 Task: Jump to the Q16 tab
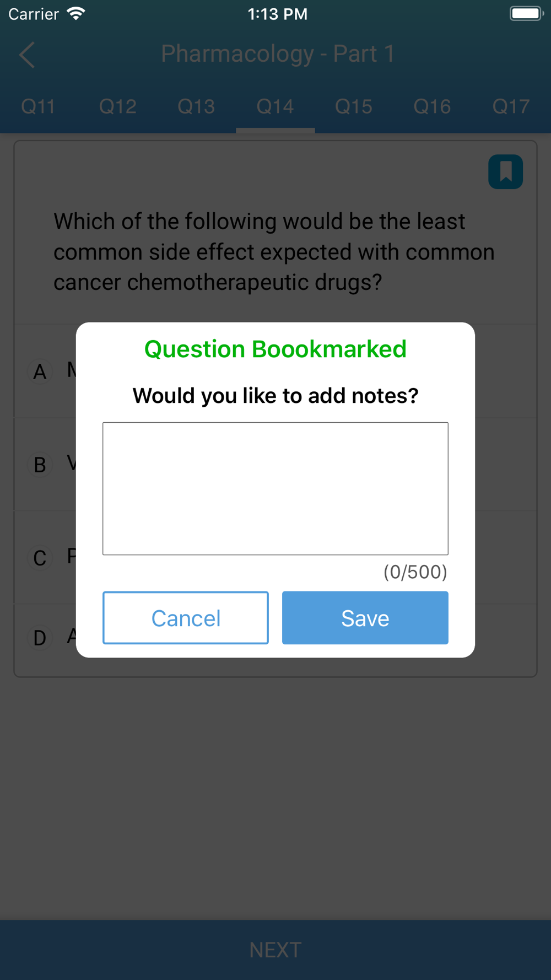433,106
